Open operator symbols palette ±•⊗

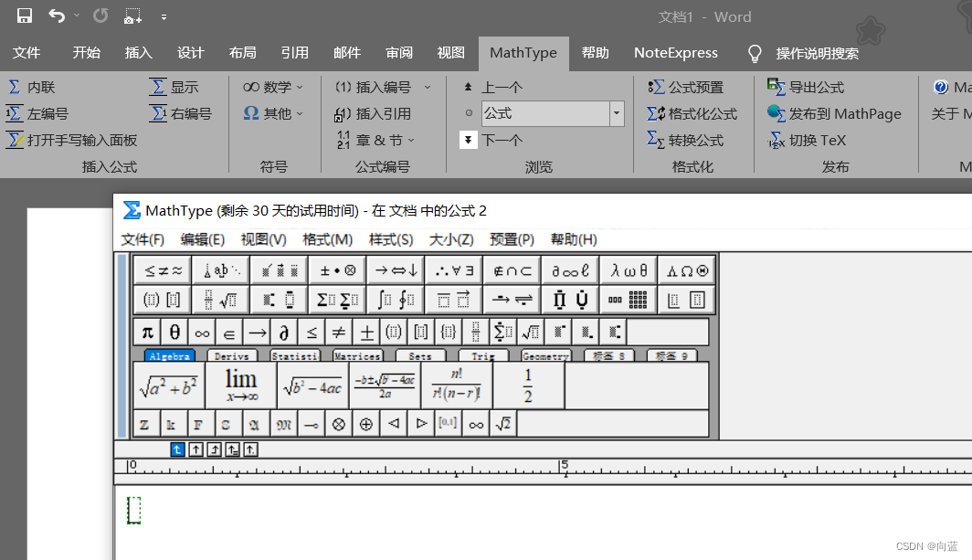coord(337,270)
